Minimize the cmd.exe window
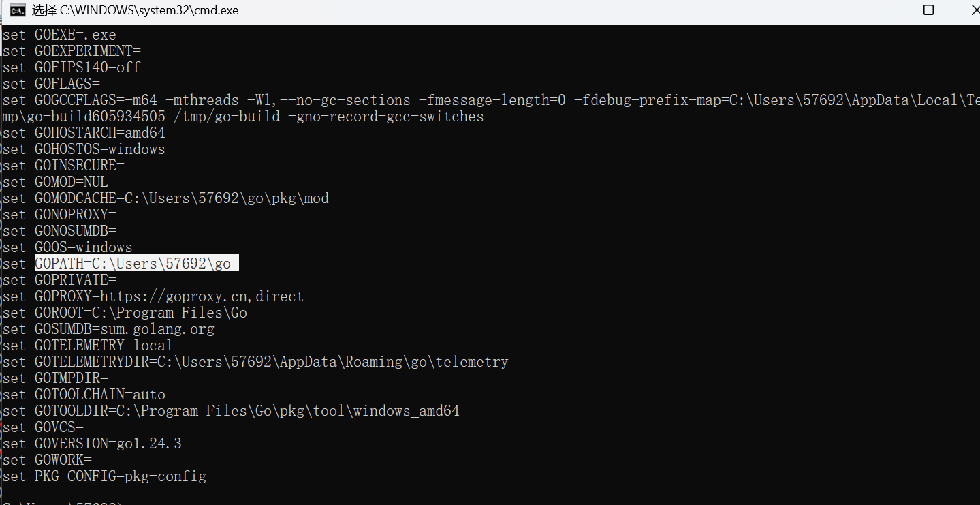The height and width of the screenshot is (505, 980). click(x=881, y=10)
